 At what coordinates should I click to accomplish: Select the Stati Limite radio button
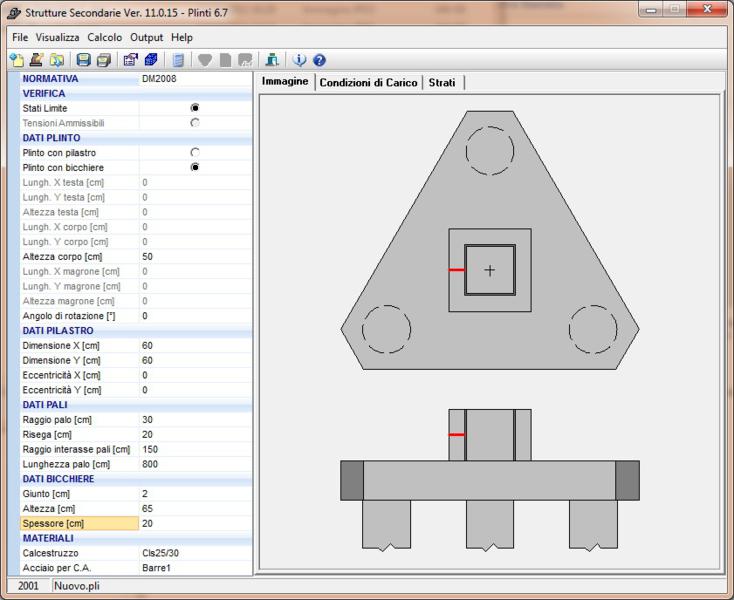coord(195,108)
